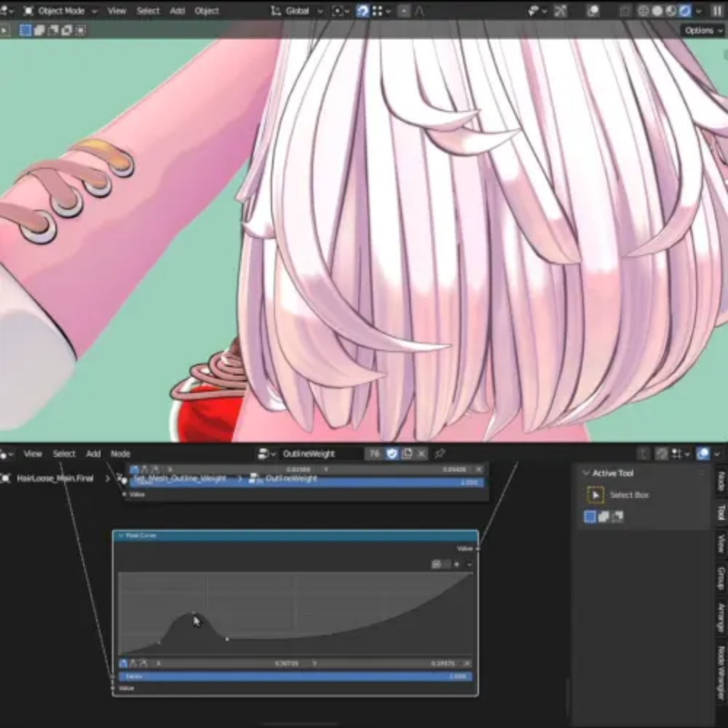Toggle X-ray view icon
The width and height of the screenshot is (728, 728).
click(x=625, y=11)
